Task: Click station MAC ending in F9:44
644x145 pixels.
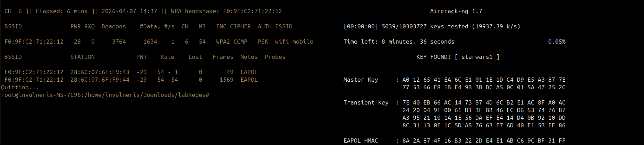Action: click(x=100, y=80)
